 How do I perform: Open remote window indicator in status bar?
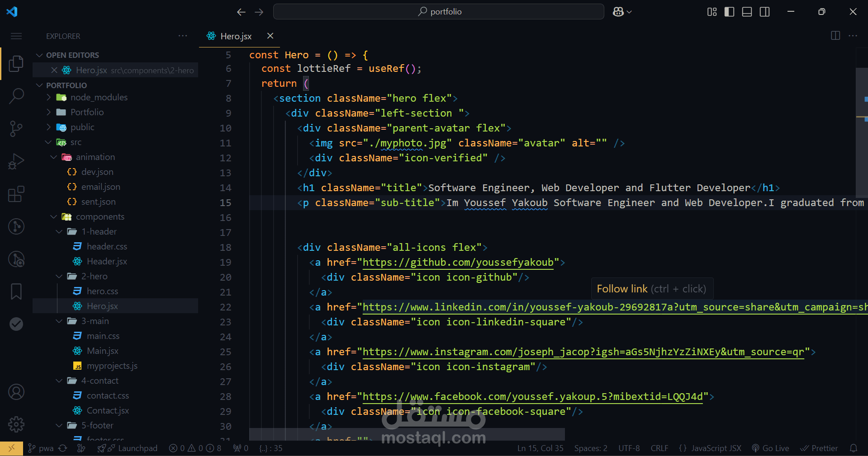coord(12,448)
